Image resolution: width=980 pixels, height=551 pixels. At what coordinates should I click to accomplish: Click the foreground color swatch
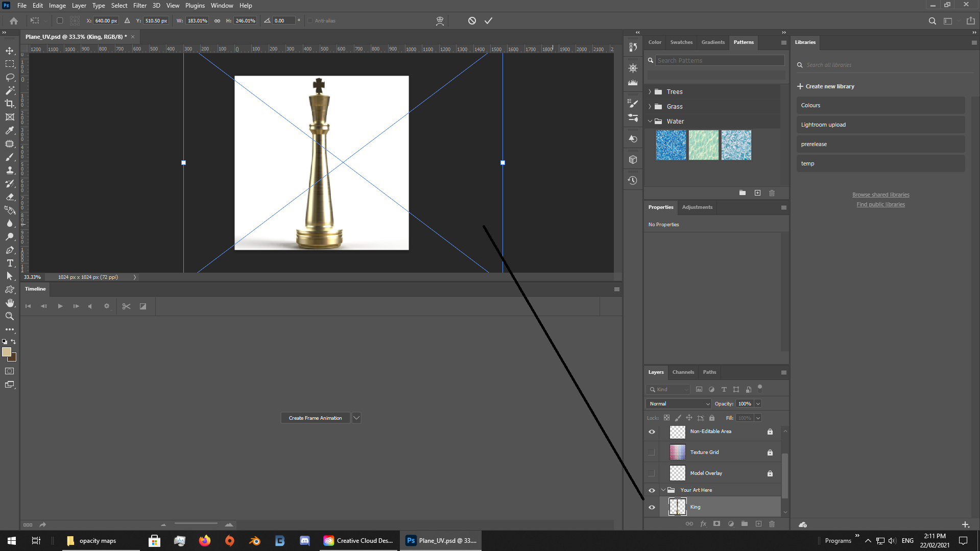pos(7,352)
